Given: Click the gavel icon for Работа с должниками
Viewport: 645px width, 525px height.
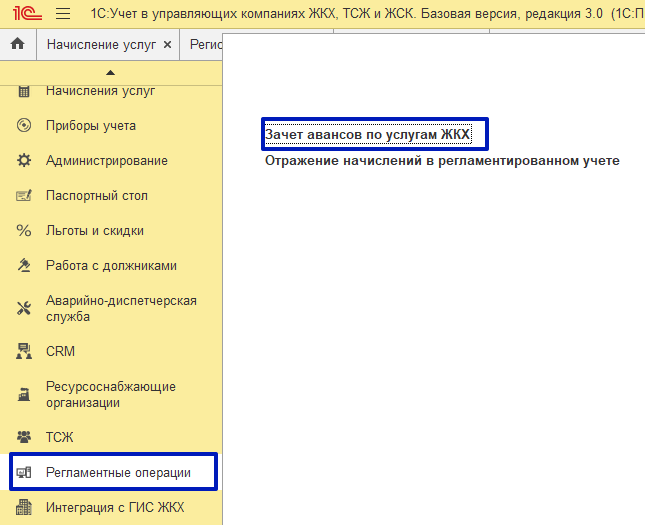Looking at the screenshot, I should [25, 266].
